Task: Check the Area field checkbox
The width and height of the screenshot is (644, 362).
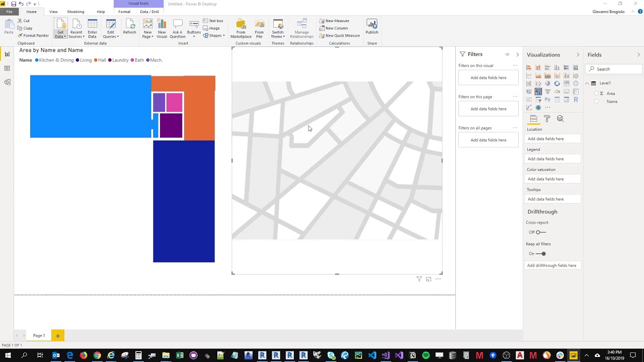Action: [x=597, y=94]
